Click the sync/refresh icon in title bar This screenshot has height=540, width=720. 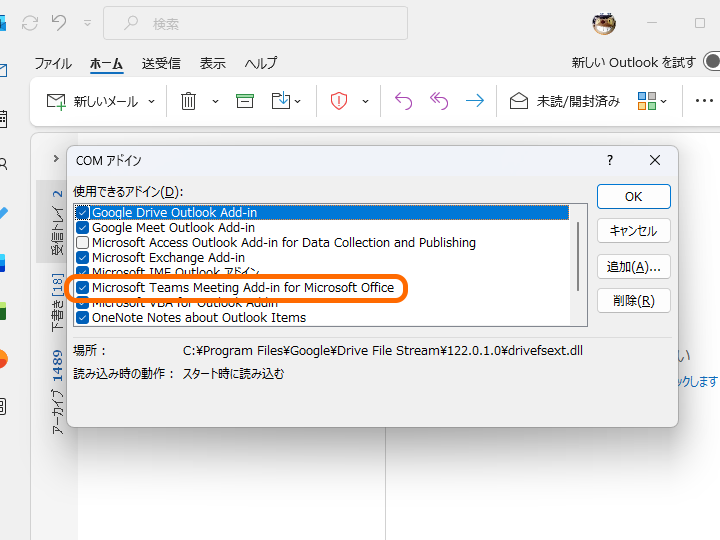(30, 23)
